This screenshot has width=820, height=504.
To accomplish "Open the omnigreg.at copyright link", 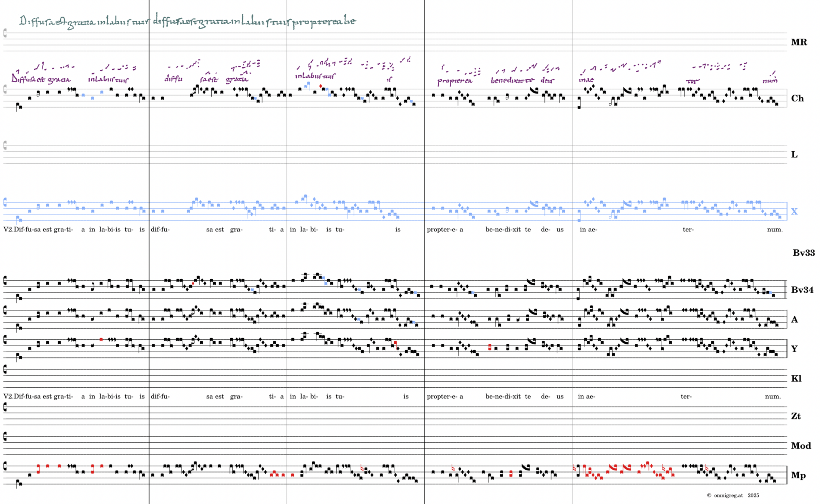I will 728,495.
